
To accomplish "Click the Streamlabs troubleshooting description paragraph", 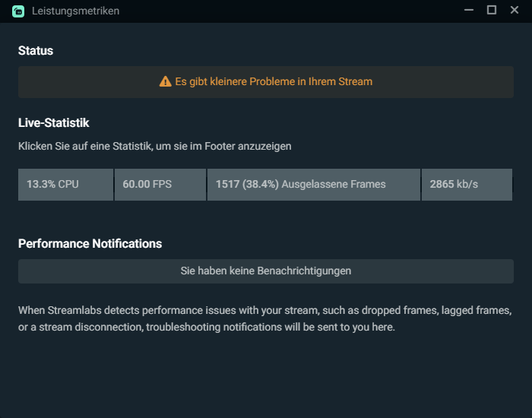I will 265,318.
